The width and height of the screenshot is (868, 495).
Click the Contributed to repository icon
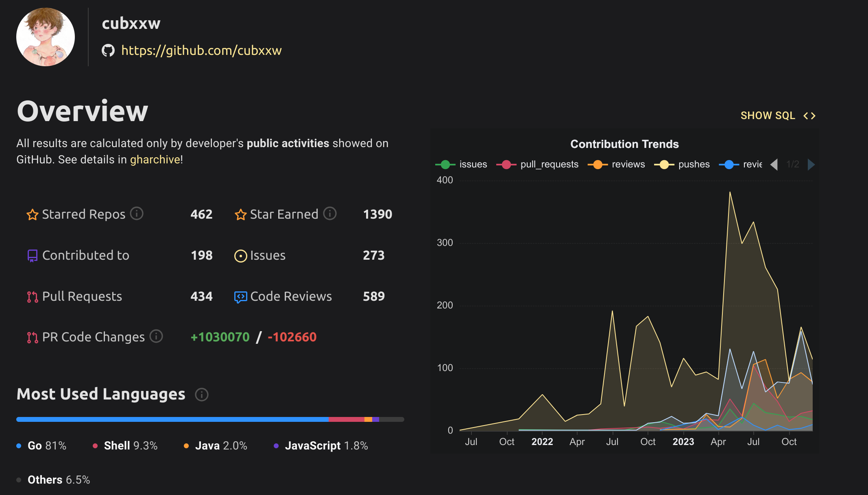click(x=33, y=256)
